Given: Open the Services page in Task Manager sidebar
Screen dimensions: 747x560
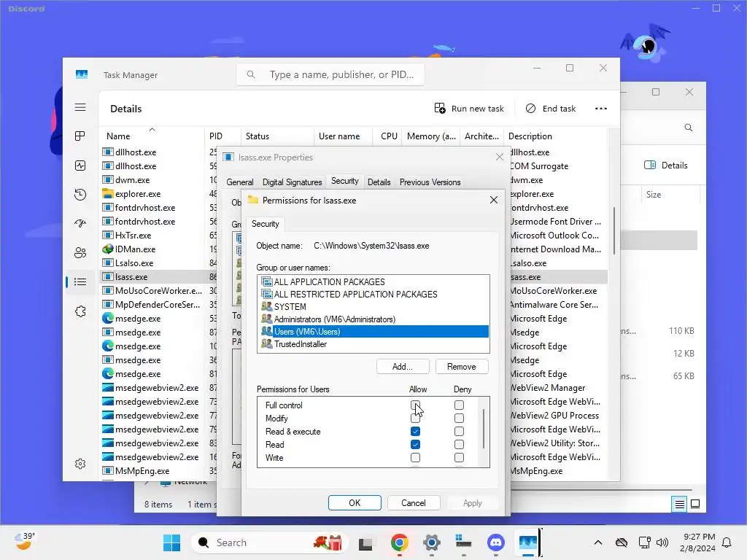Looking at the screenshot, I should pyautogui.click(x=80, y=311).
